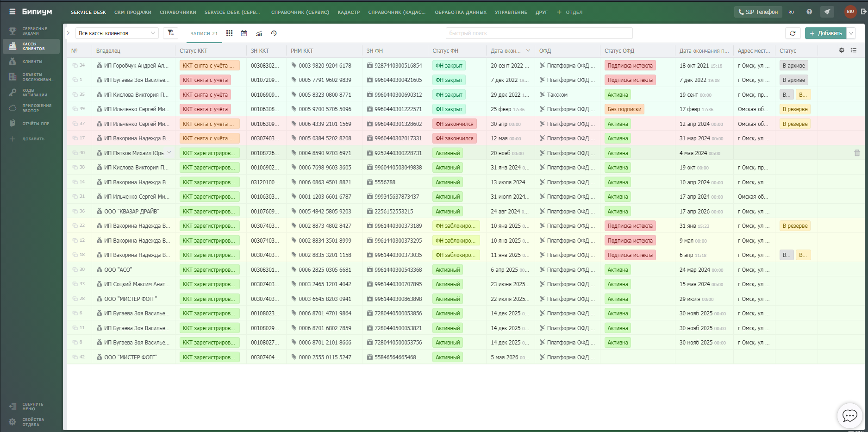Toggle the list display mode icon
Image resolution: width=868 pixels, height=432 pixels.
854,50
